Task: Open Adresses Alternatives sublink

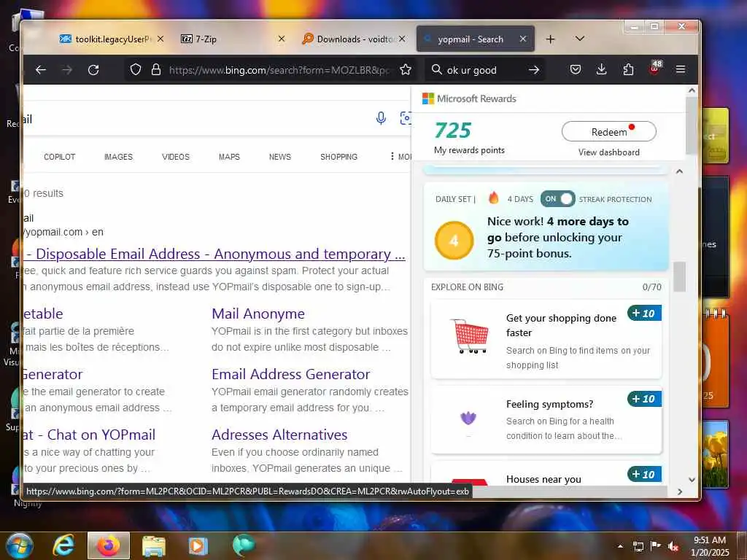Action: click(279, 435)
